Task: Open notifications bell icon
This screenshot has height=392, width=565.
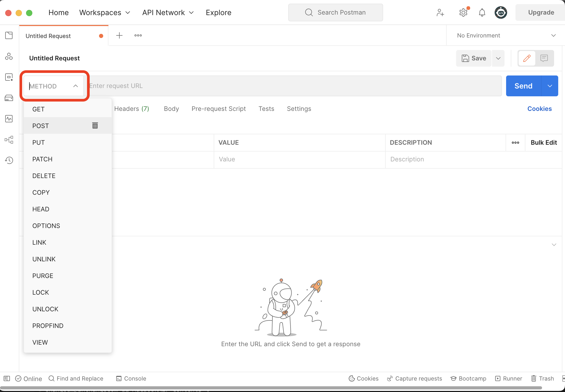Action: tap(482, 12)
